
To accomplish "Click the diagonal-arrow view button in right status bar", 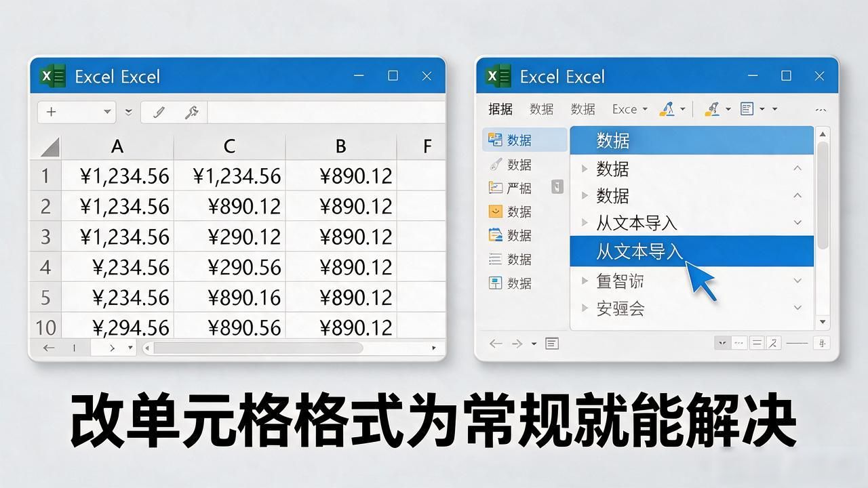I will [774, 344].
